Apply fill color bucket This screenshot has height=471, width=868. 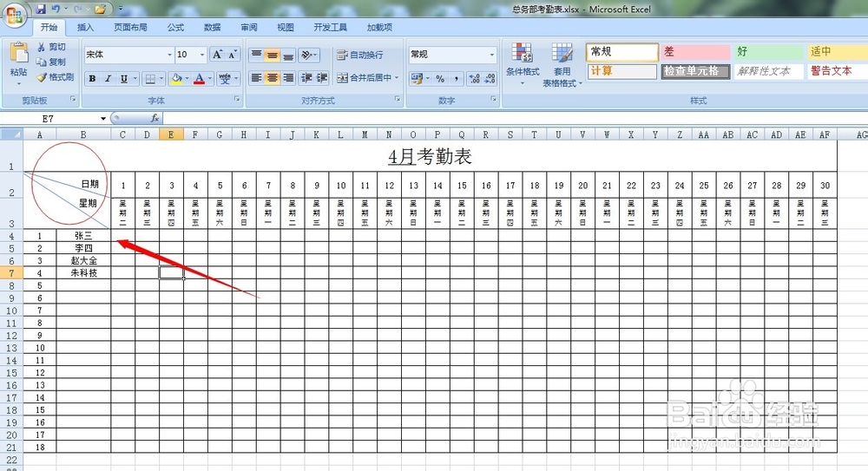(176, 79)
